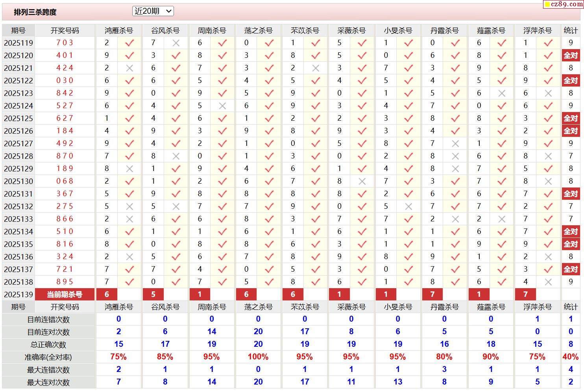
Task: Click the 90% accuracy value under 薤露杀号
Action: tap(491, 357)
